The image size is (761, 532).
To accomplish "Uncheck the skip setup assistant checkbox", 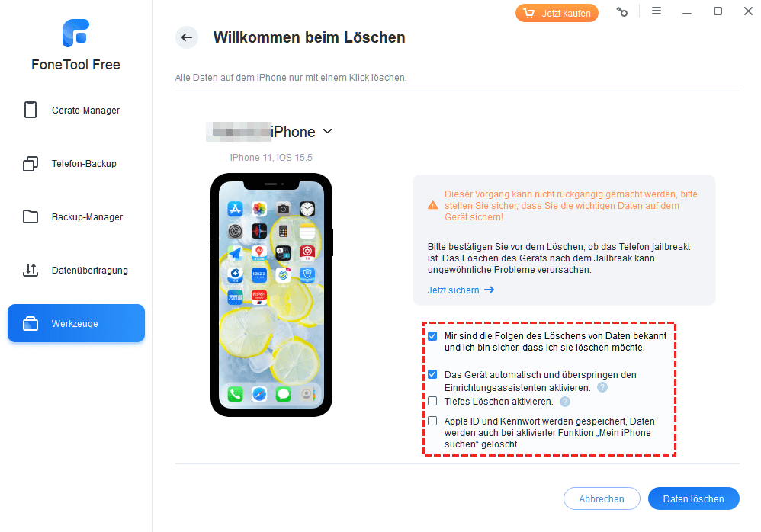I will tap(432, 374).
